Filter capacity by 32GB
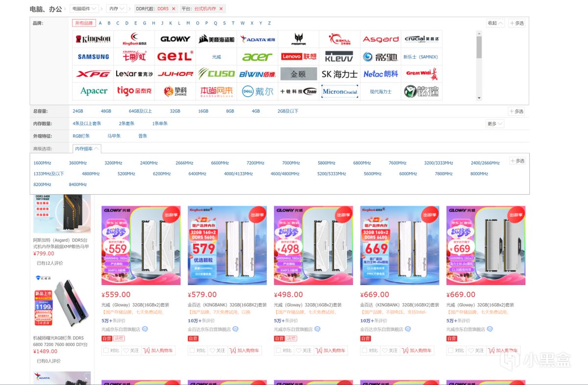 coord(175,111)
